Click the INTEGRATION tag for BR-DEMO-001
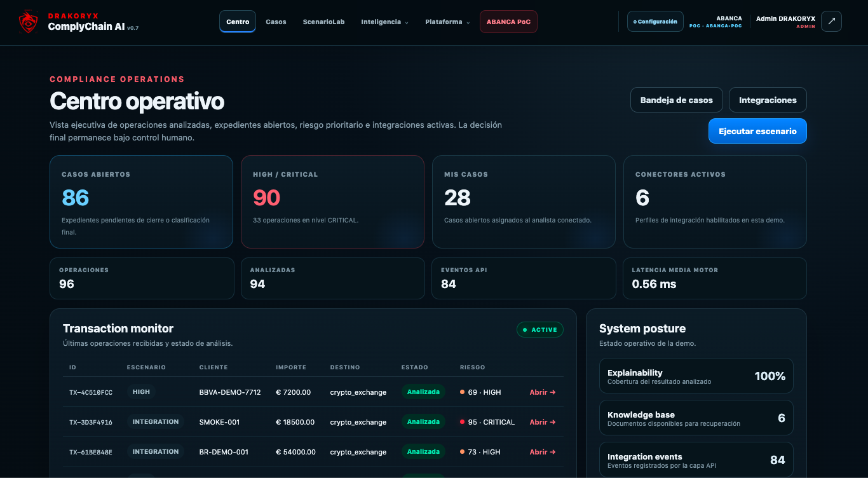Screen dimensions: 868x478 tap(156, 451)
